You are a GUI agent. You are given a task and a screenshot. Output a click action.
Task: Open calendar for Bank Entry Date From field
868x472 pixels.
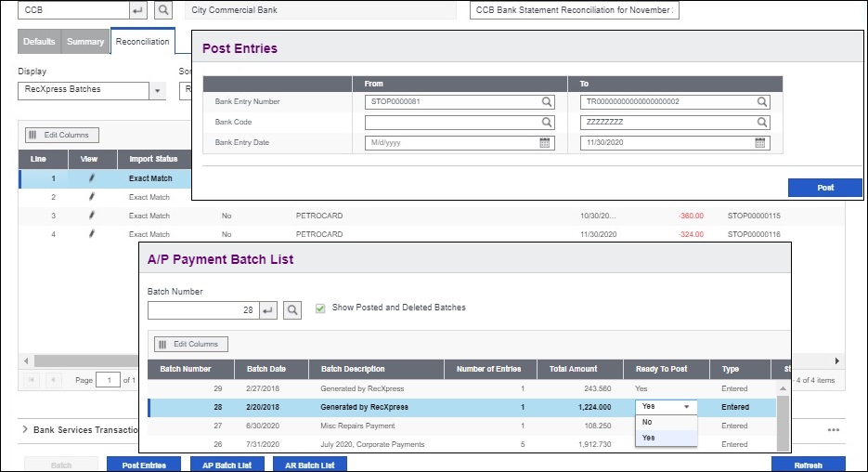pyautogui.click(x=546, y=143)
